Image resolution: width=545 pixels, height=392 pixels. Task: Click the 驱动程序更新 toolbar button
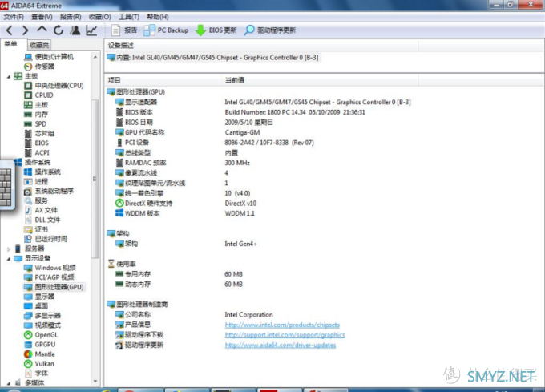point(270,30)
